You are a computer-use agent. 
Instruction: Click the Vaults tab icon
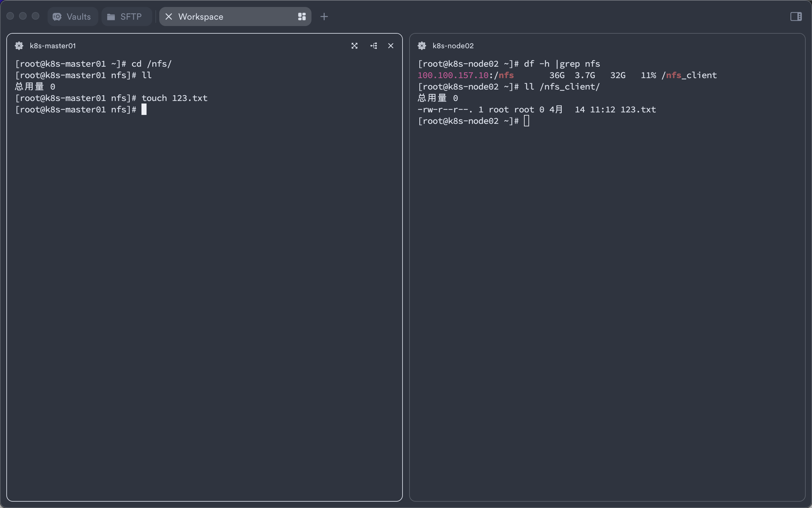coord(57,17)
